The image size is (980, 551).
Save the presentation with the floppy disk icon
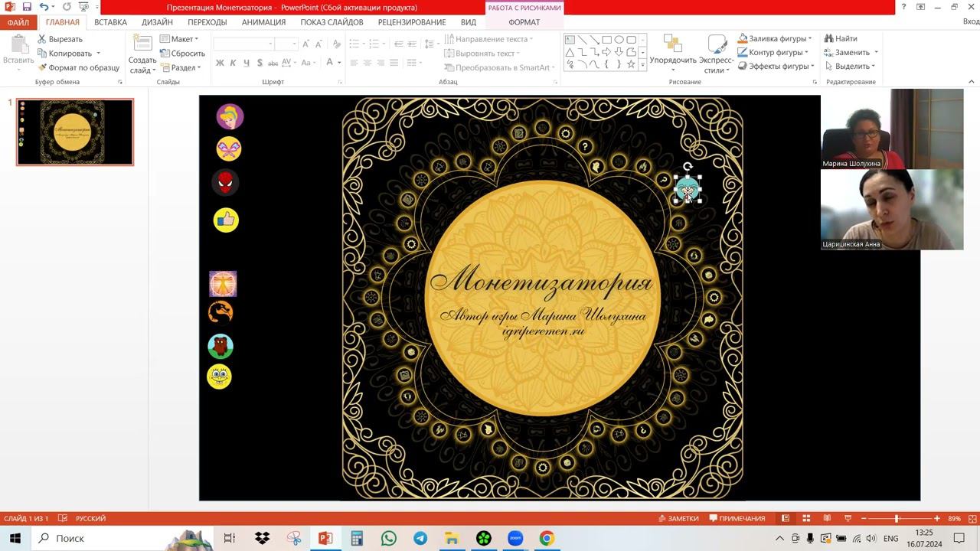27,7
